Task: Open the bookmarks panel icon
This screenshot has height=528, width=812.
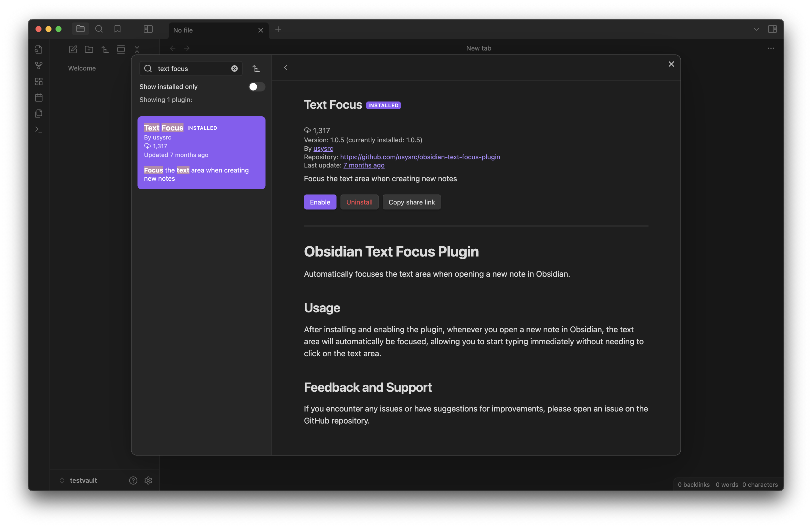Action: pyautogui.click(x=117, y=29)
